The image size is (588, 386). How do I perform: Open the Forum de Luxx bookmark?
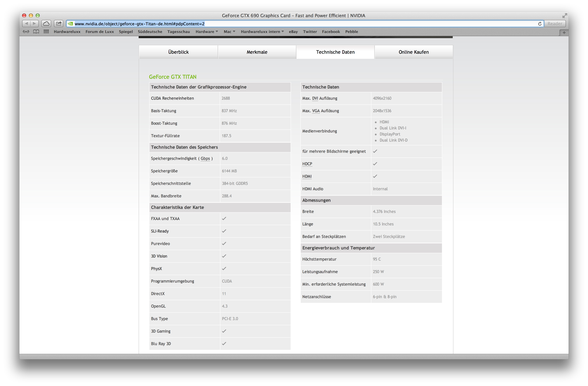(x=100, y=32)
